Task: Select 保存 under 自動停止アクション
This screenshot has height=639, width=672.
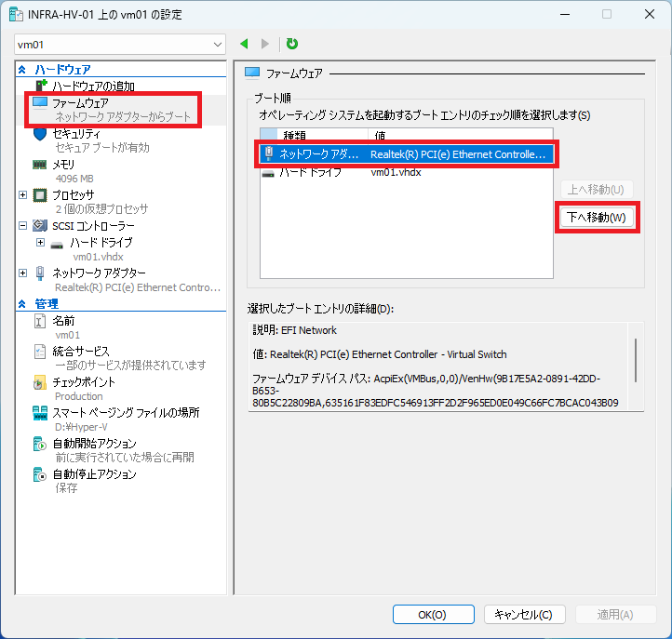Action: (x=66, y=488)
